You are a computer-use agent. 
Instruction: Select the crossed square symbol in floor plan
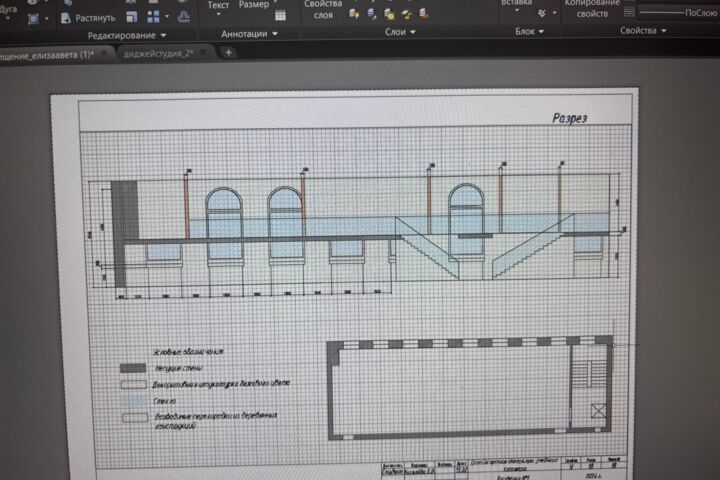pos(598,410)
